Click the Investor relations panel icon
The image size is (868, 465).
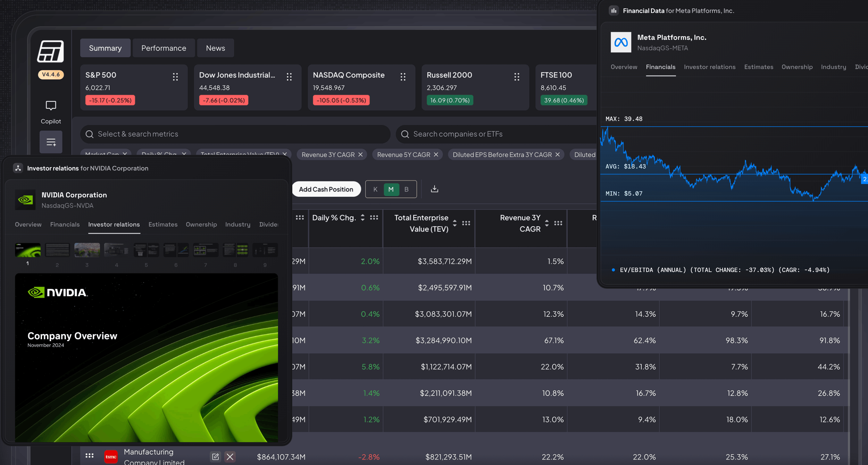click(x=18, y=168)
